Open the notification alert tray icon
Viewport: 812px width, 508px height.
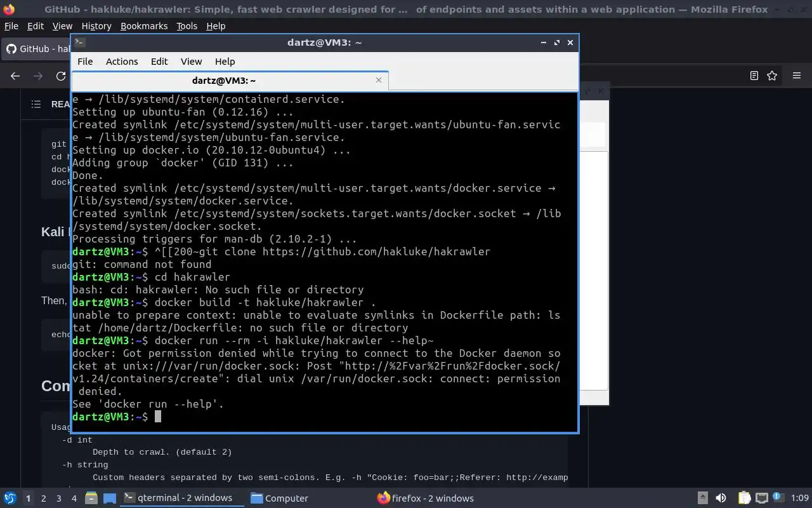[x=777, y=497]
